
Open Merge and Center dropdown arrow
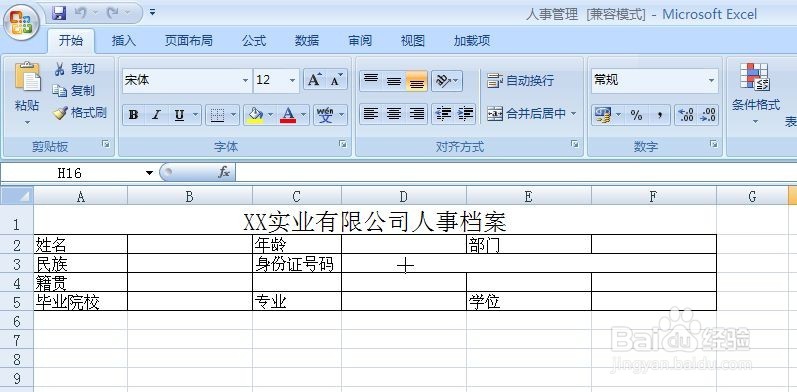574,114
